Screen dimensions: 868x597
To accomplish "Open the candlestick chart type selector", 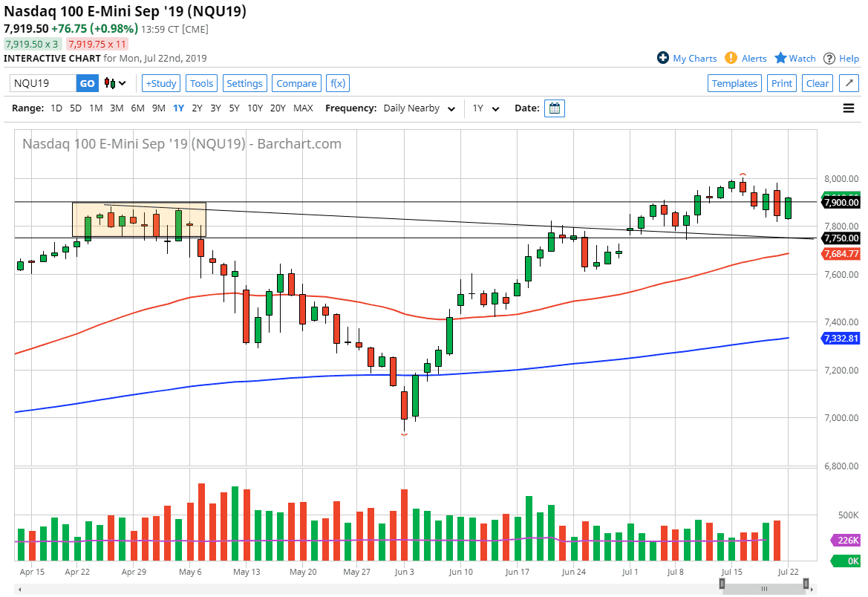I will click(x=116, y=84).
